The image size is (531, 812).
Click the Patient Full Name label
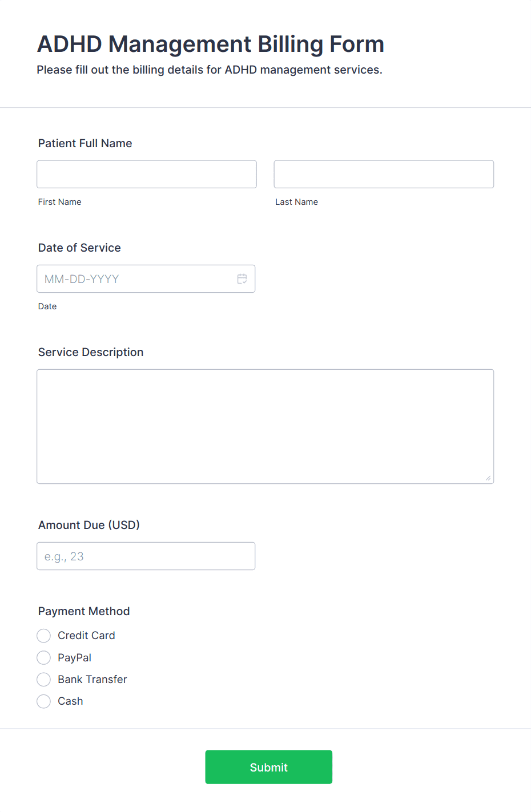(x=85, y=143)
